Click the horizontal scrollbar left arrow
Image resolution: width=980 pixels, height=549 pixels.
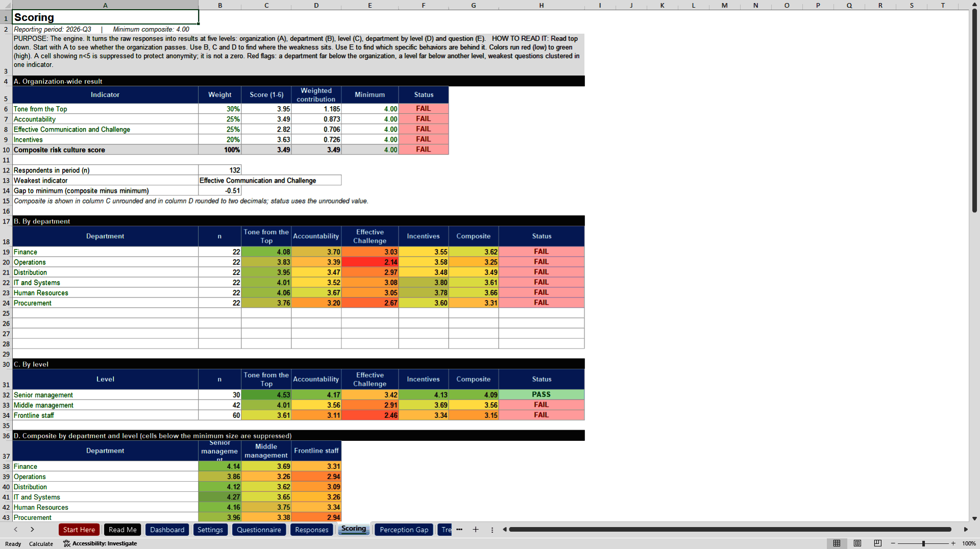tap(504, 530)
